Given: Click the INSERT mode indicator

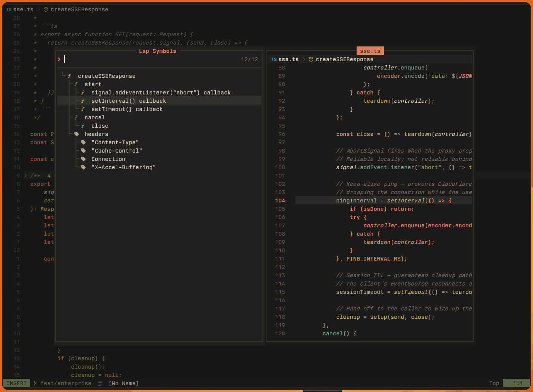Looking at the screenshot, I should click(x=17, y=383).
